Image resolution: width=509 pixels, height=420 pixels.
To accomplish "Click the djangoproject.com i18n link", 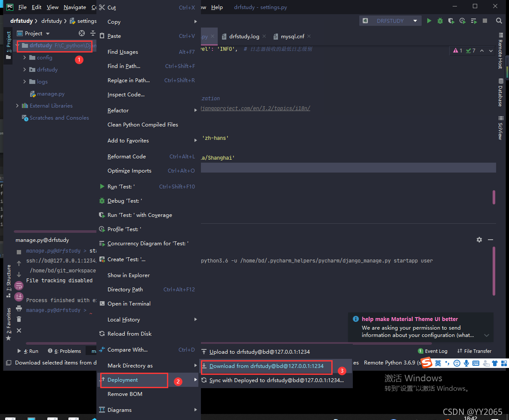I will click(256, 108).
